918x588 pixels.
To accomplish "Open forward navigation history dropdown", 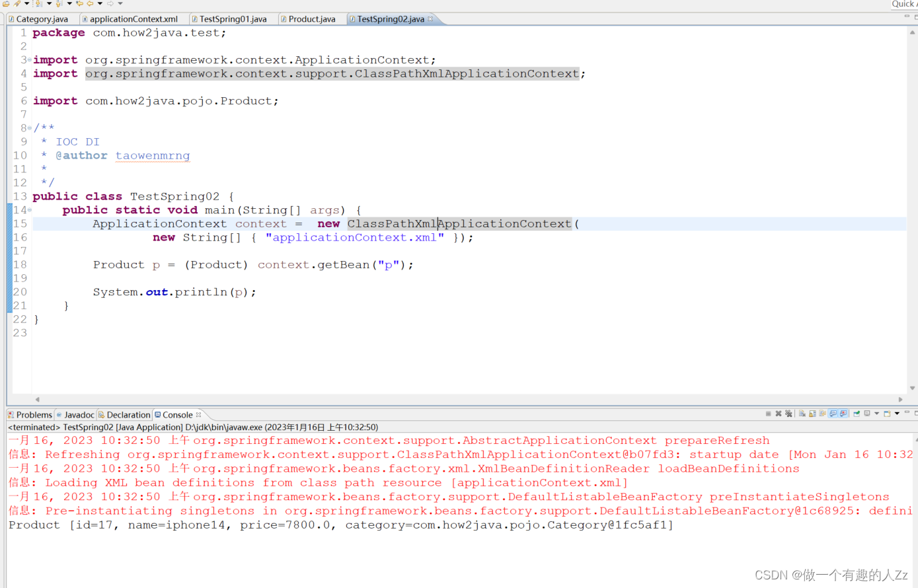I will 120,3.
